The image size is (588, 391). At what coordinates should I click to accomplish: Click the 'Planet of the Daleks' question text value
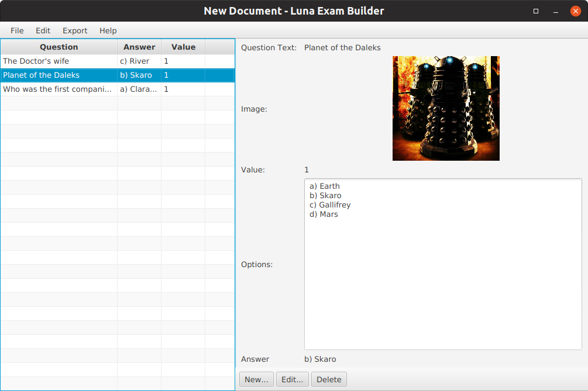[342, 47]
